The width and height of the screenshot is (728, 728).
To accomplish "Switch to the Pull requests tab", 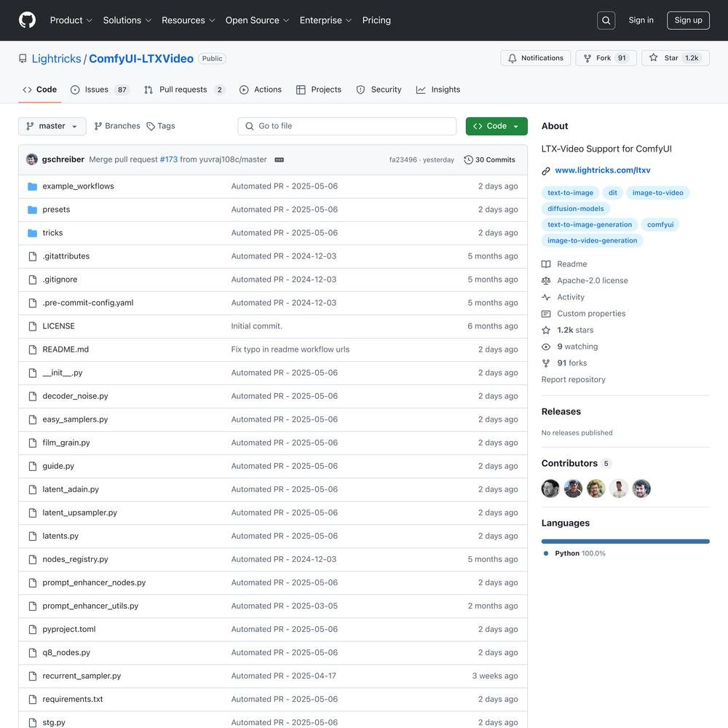I will pos(183,90).
